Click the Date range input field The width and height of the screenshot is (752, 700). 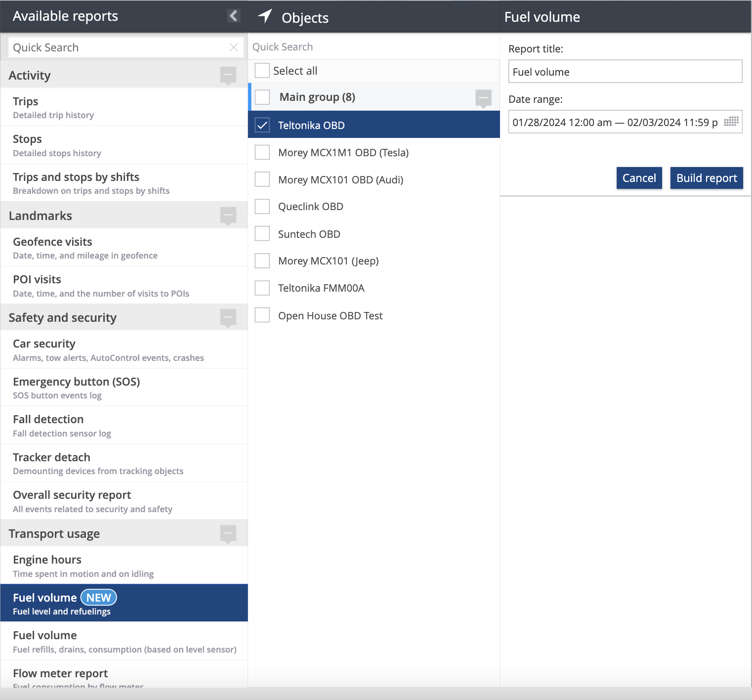pyautogui.click(x=625, y=122)
